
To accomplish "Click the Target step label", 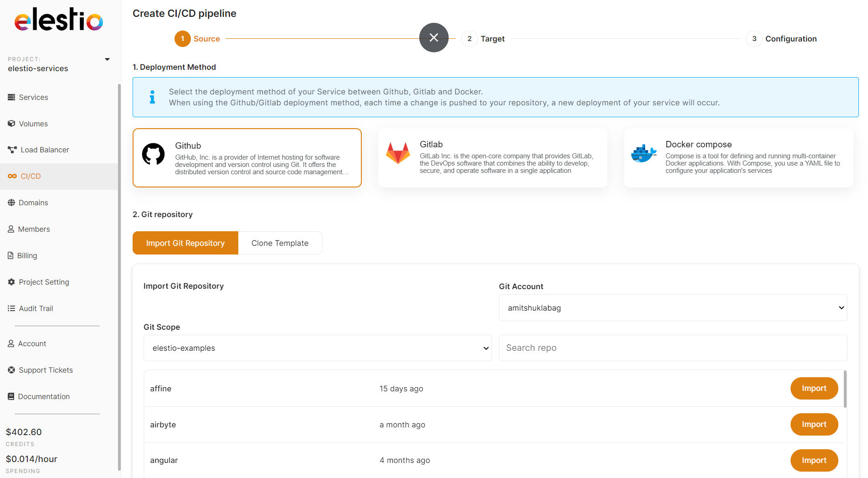I will pos(493,39).
